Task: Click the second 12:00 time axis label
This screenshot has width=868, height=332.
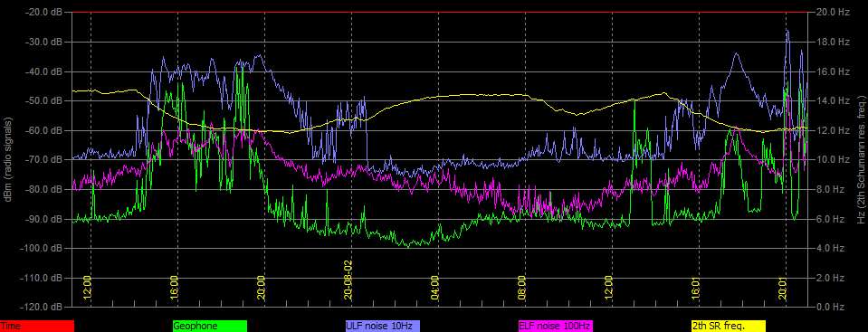Action: pyautogui.click(x=608, y=287)
